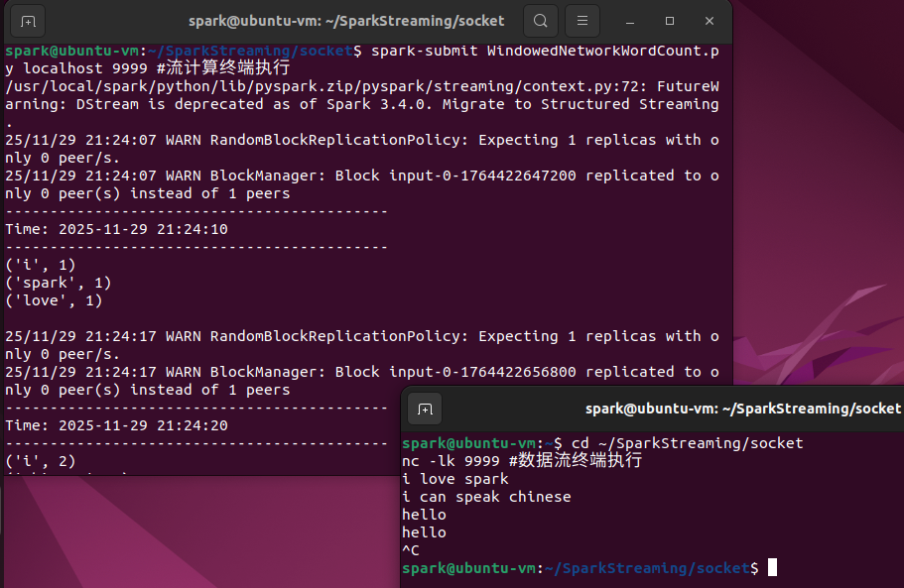The height and width of the screenshot is (588, 904).
Task: Click the background terminal title text
Action: (349, 20)
